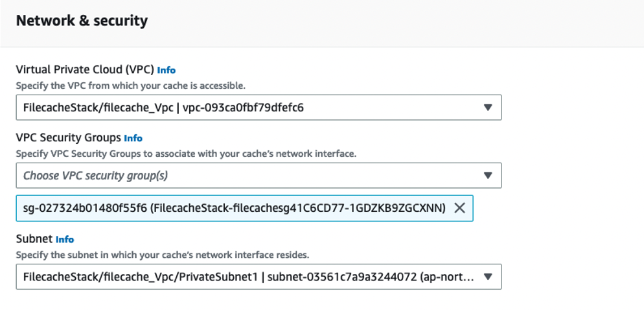Select the FilecacheStack-filecachesg security group chip
Screen dimensions: 644x311
click(233, 208)
